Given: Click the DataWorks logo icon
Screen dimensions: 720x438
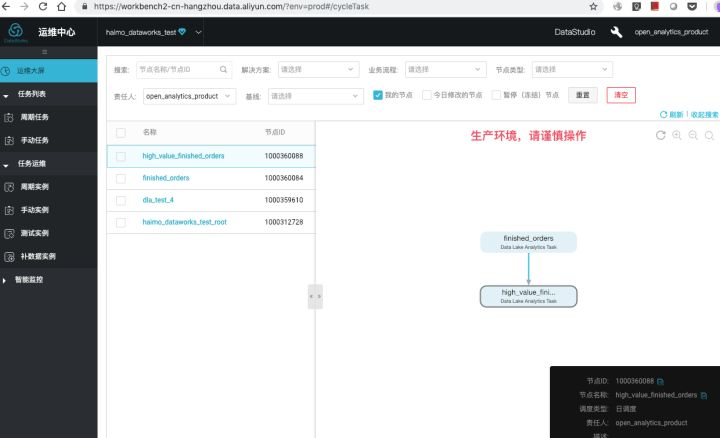Looking at the screenshot, I should coord(16,31).
